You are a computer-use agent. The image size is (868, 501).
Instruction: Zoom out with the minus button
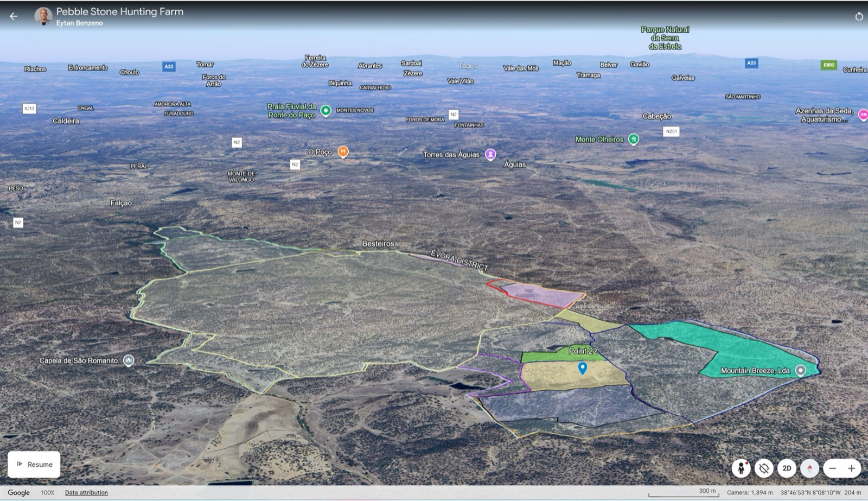(x=833, y=468)
